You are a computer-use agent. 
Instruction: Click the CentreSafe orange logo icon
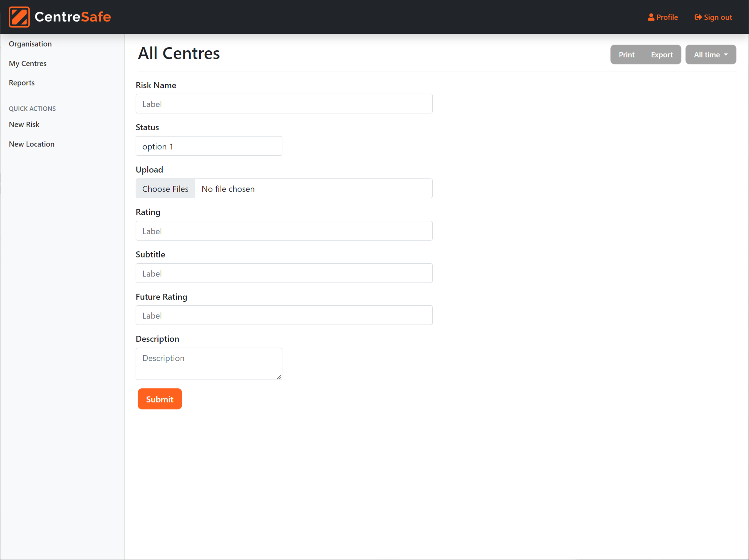tap(19, 17)
